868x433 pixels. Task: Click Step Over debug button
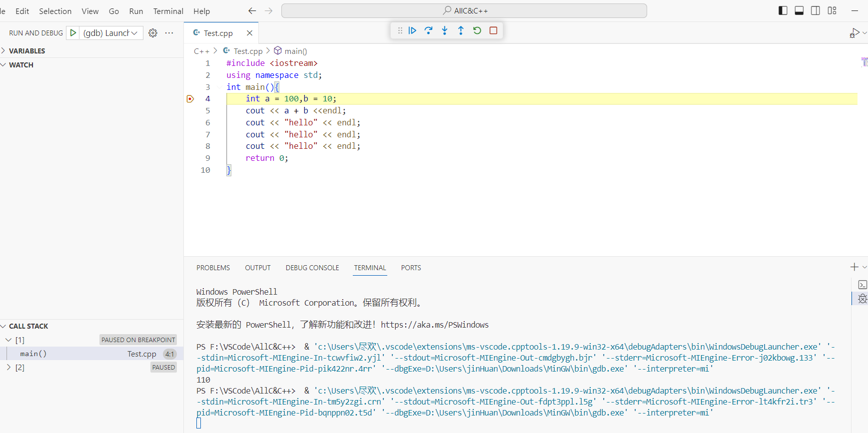(x=428, y=30)
